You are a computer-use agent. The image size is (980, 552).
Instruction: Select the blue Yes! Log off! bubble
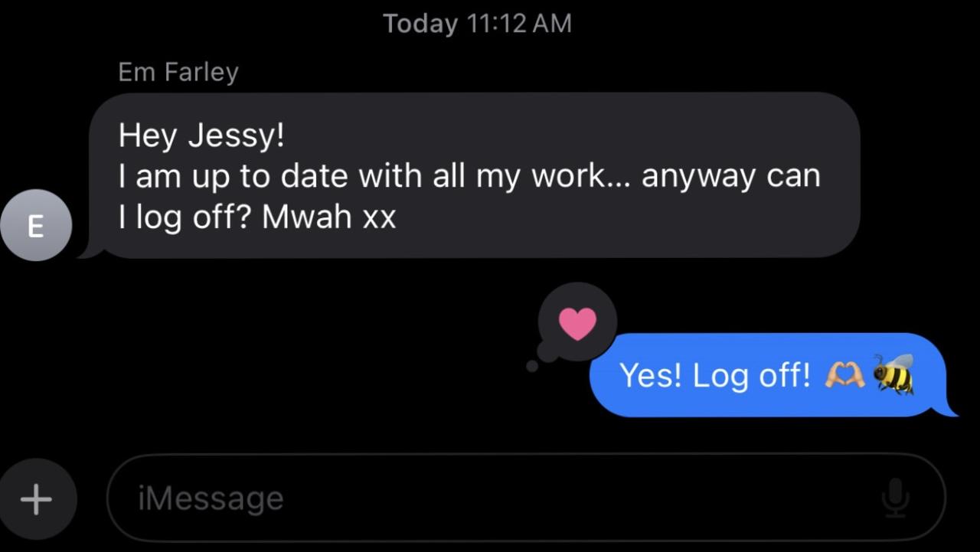773,375
